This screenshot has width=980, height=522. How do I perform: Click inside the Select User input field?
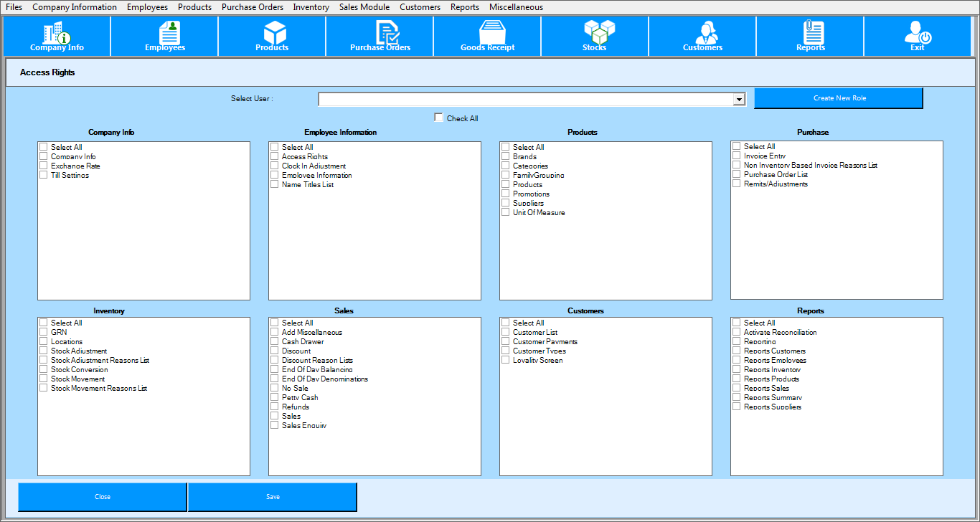[524, 99]
